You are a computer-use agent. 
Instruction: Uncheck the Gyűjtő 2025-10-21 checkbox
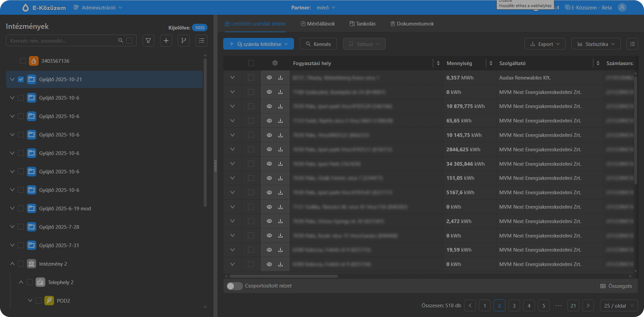point(21,80)
